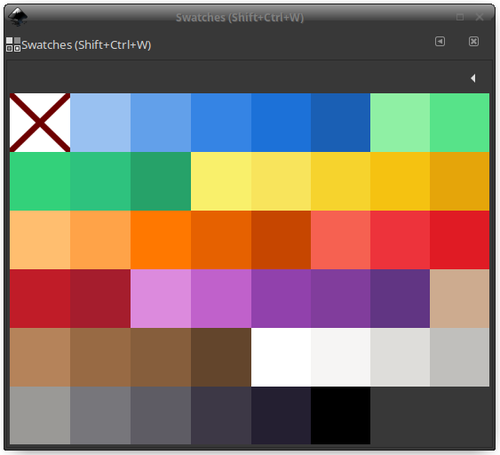Choose the pale yellow swatch
500x455 pixels.
tap(221, 181)
